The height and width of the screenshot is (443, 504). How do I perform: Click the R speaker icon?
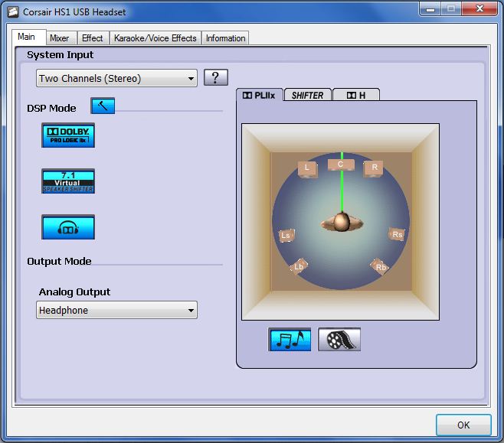tap(374, 168)
